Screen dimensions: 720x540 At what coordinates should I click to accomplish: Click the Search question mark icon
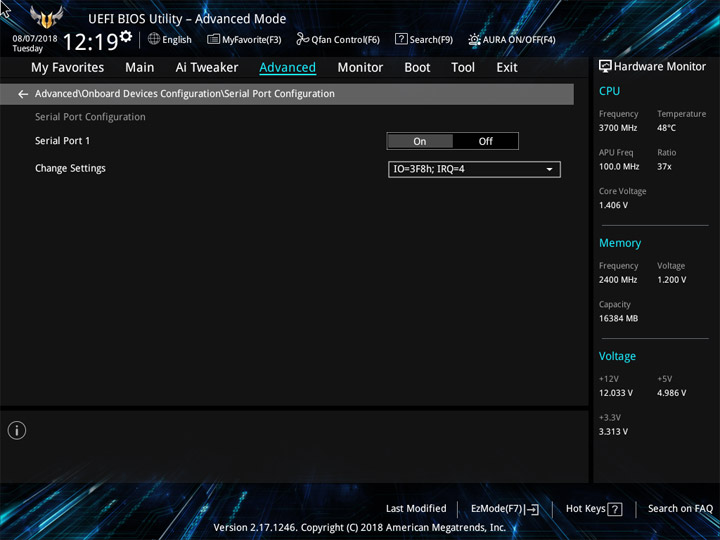401,39
